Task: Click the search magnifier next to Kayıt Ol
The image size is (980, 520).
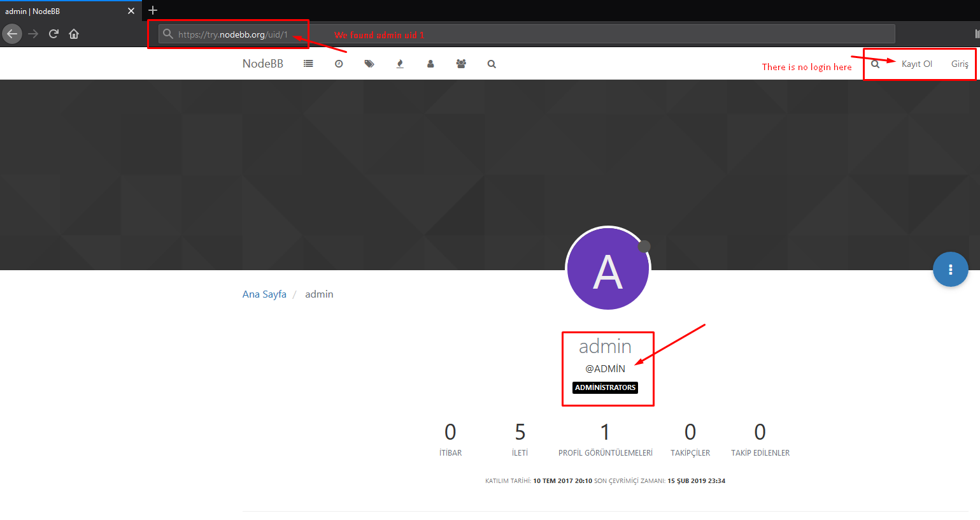Action: pos(876,64)
